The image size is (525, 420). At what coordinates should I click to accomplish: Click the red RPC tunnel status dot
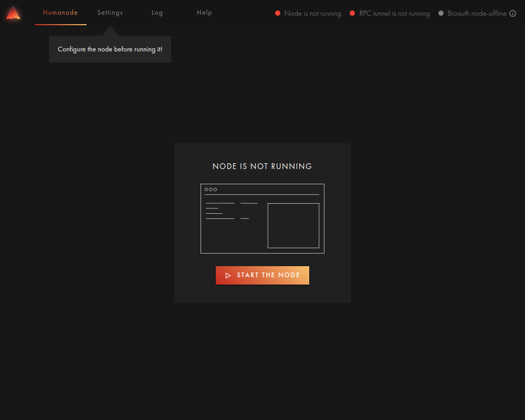pos(352,14)
